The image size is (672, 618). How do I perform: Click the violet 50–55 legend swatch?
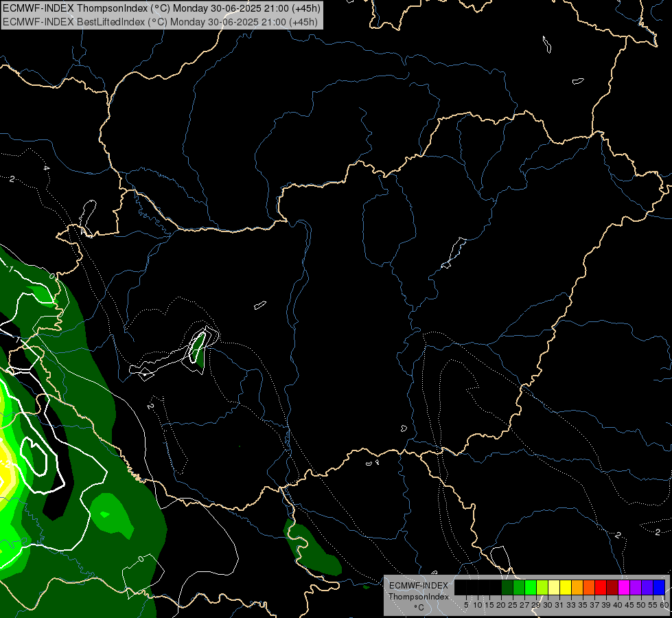pos(647,587)
